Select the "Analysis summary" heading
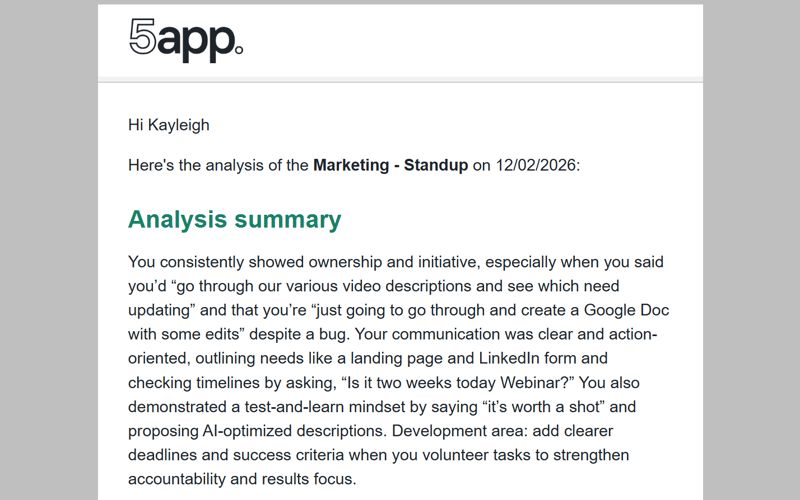The width and height of the screenshot is (800, 500). [234, 219]
